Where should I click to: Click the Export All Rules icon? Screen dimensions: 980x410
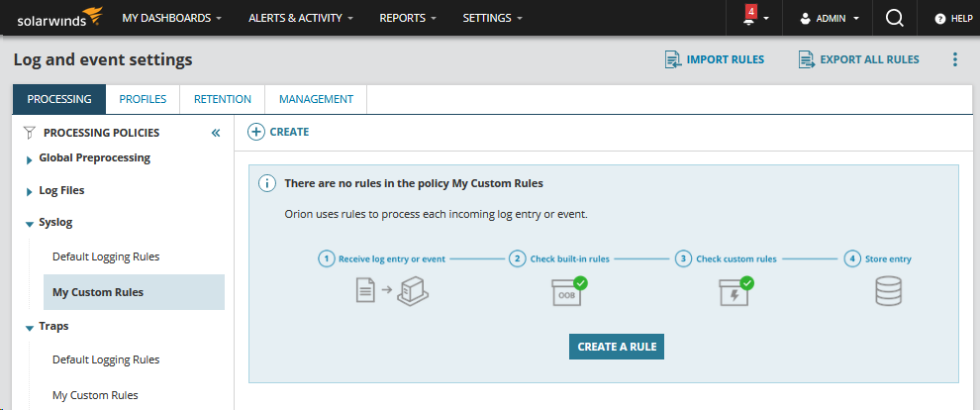point(807,59)
